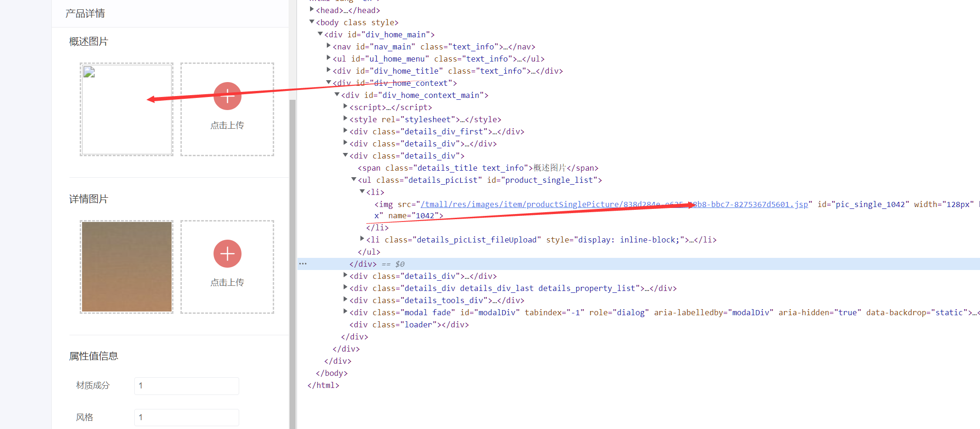Focus the 材质成分 input field

point(186,386)
